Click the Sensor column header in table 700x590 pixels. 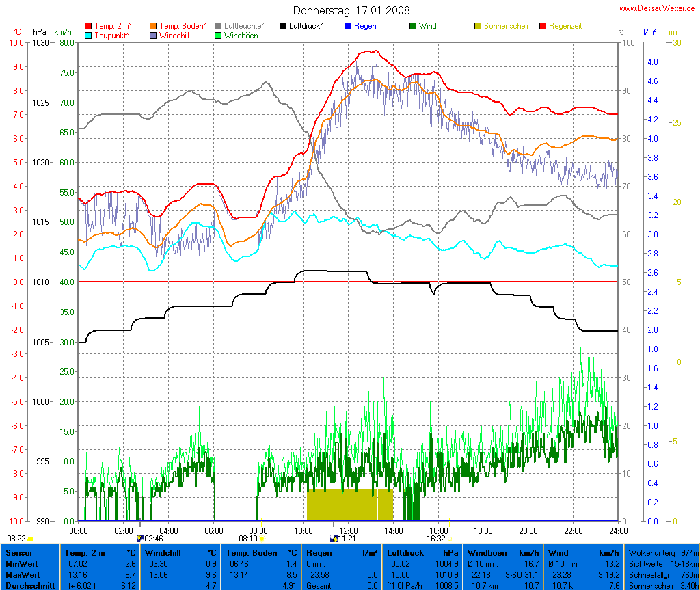pos(19,552)
